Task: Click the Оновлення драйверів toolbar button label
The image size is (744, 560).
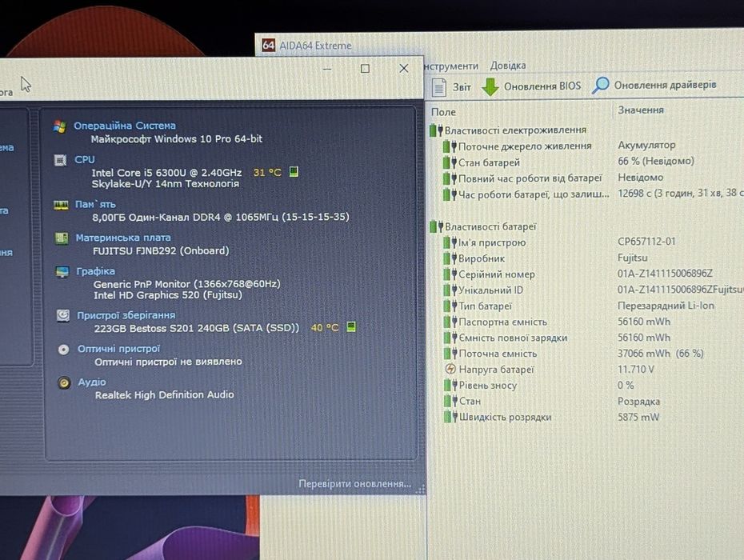Action: (666, 85)
